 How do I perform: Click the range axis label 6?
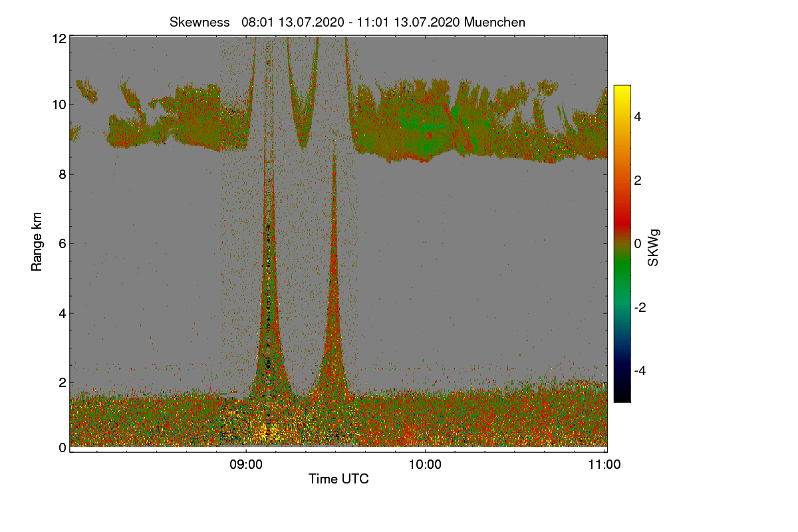pos(62,243)
